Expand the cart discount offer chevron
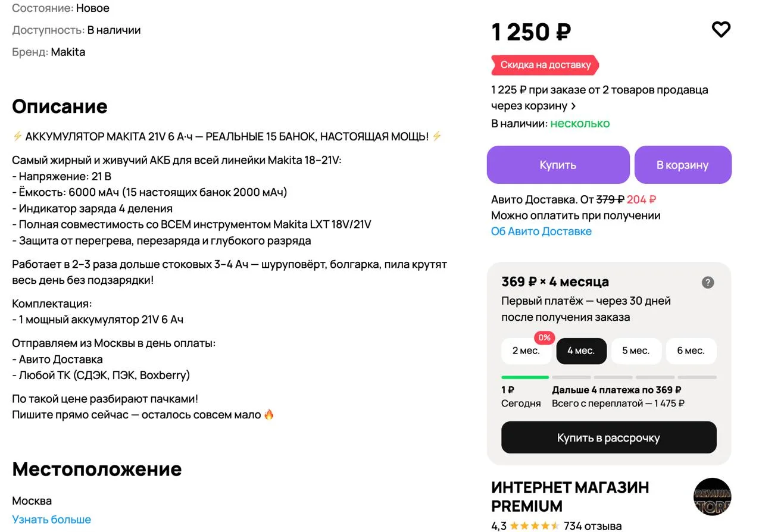 tap(573, 106)
